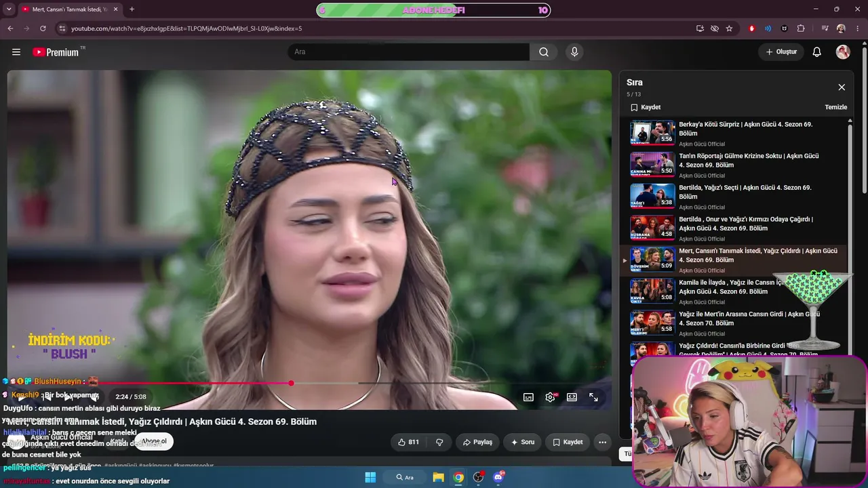The image size is (868, 488).
Task: Open the player settings gear
Action: (550, 397)
